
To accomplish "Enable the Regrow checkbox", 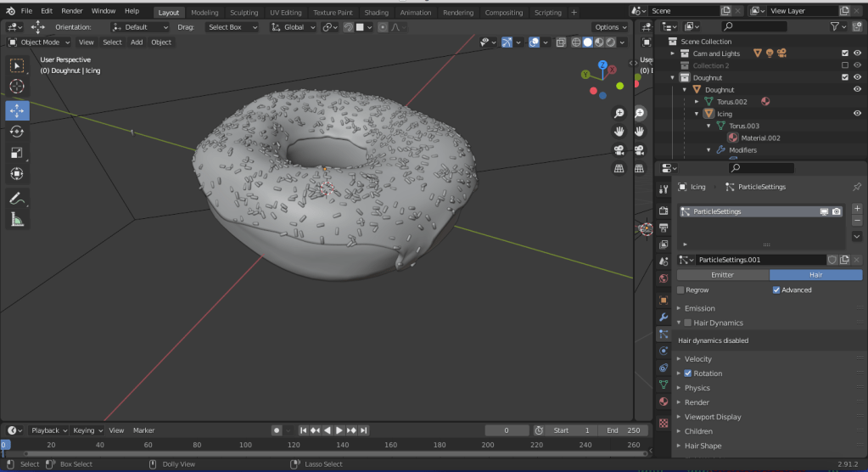I will (x=680, y=289).
